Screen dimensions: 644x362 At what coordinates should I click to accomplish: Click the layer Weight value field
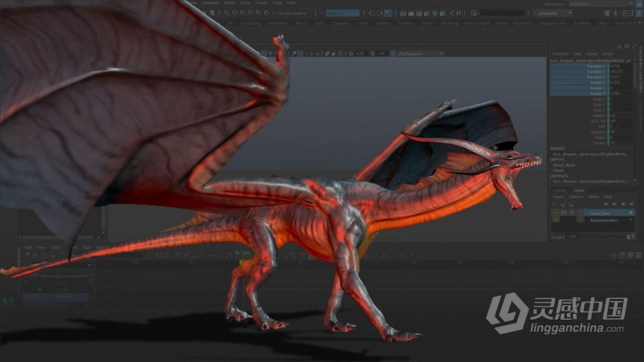(572, 237)
